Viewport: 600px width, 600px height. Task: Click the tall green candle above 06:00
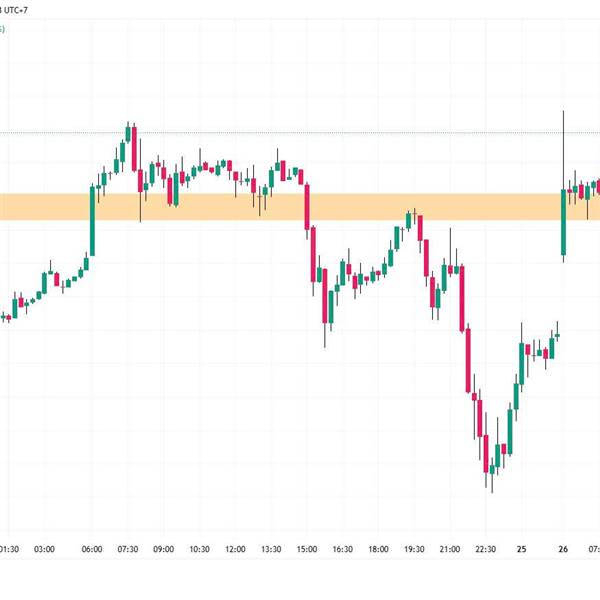coord(92,222)
